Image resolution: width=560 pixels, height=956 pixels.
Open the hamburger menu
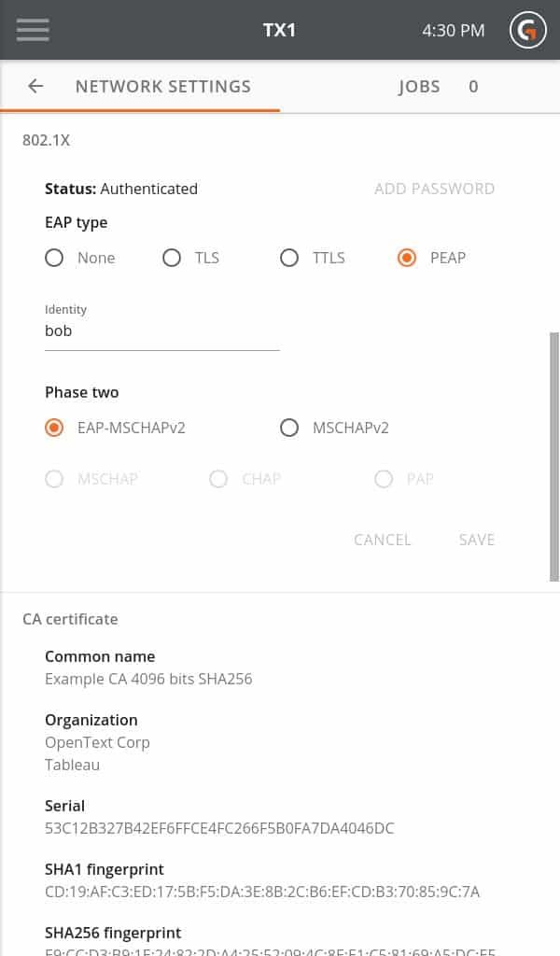pos(33,30)
